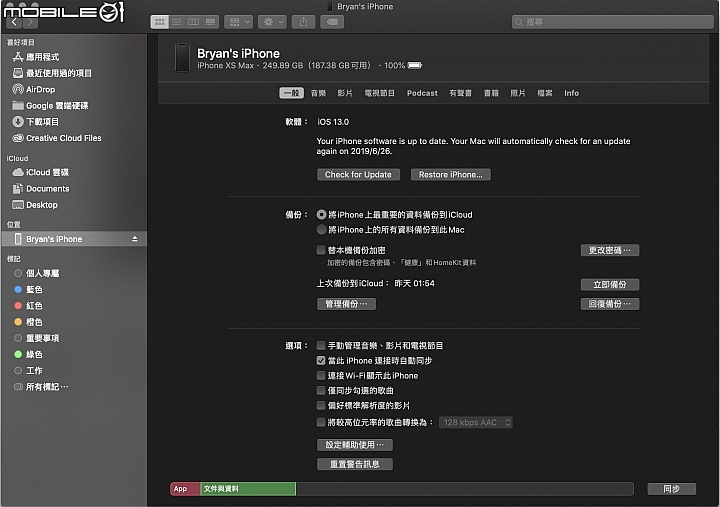This screenshot has width=720, height=507.
Task: Click the Share toolbar icon
Action: (x=304, y=22)
